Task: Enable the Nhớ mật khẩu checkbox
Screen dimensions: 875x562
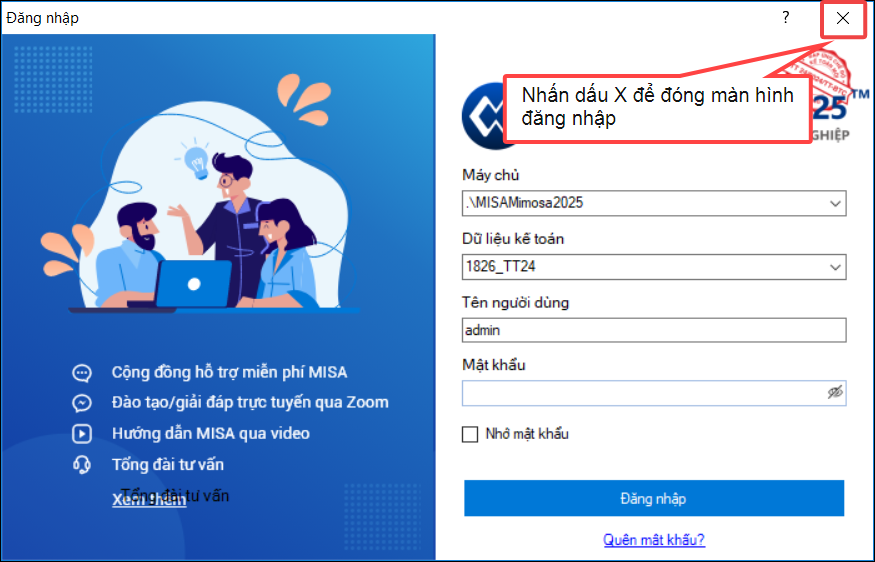Action: [470, 434]
